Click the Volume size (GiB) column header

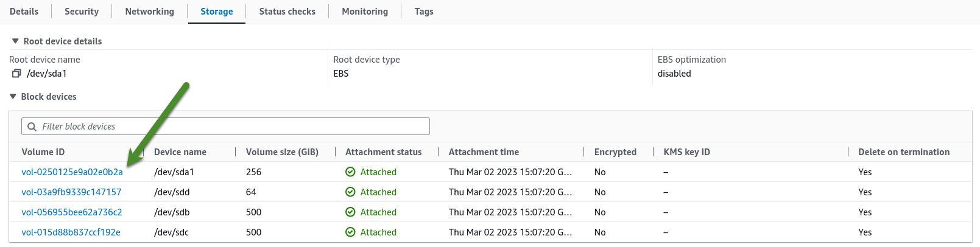tap(282, 152)
